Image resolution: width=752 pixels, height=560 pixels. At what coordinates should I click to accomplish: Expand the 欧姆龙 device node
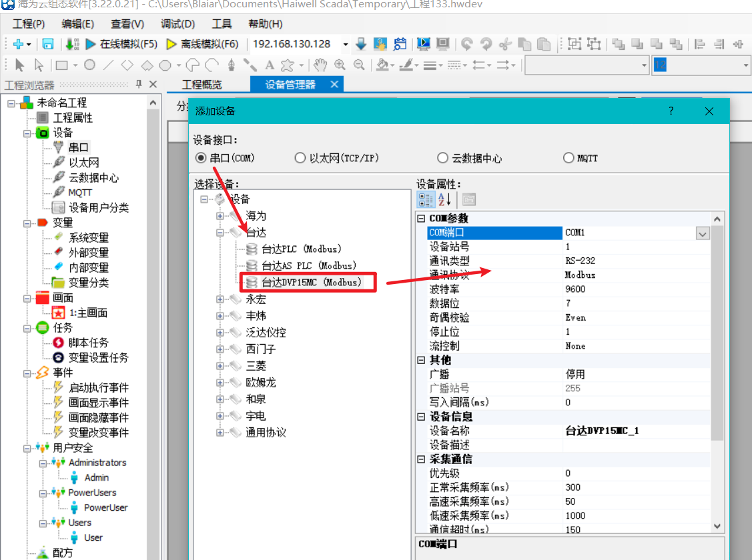tap(220, 383)
